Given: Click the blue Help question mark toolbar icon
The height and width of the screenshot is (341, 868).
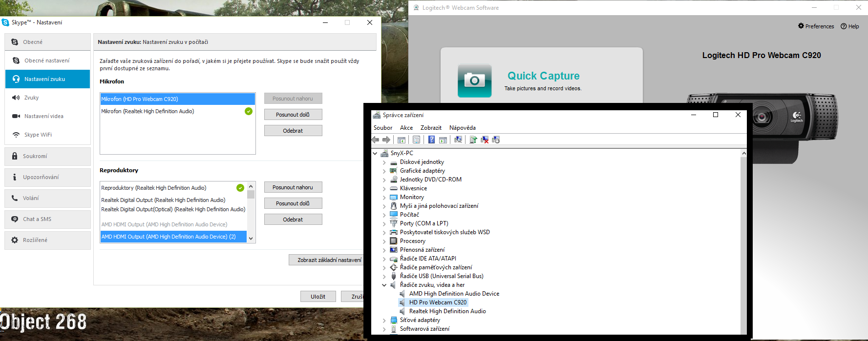Looking at the screenshot, I should click(431, 140).
